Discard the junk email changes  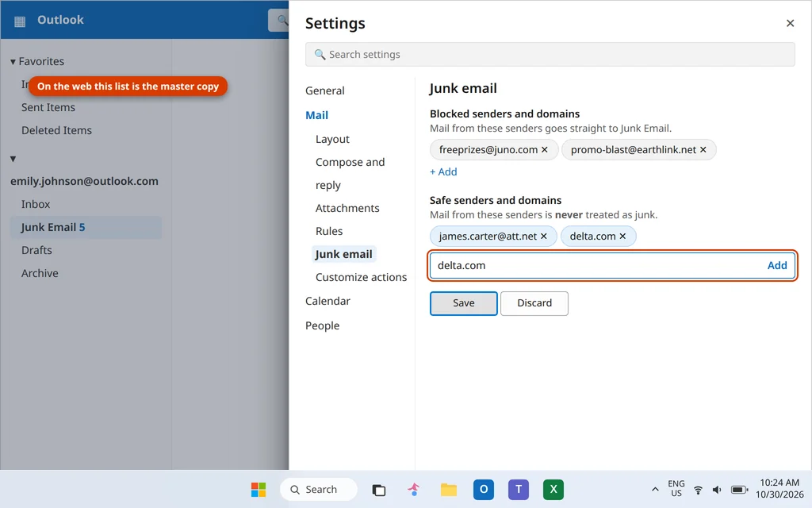click(x=534, y=303)
